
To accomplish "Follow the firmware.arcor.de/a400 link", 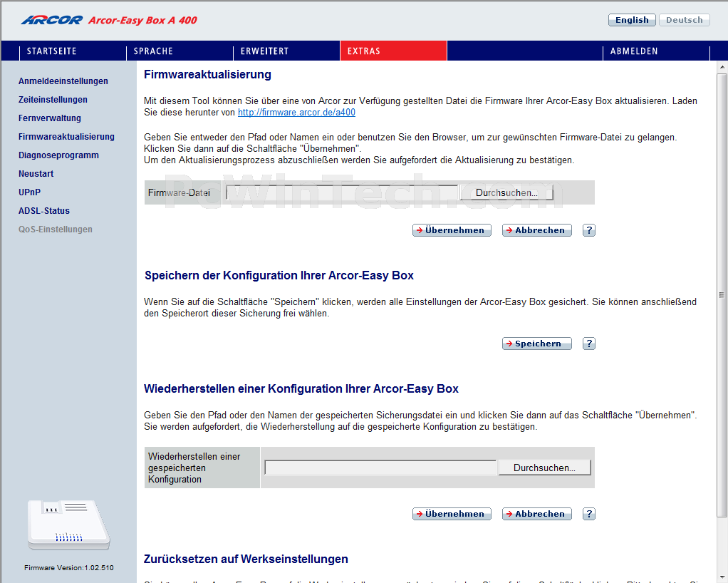I will coord(296,113).
